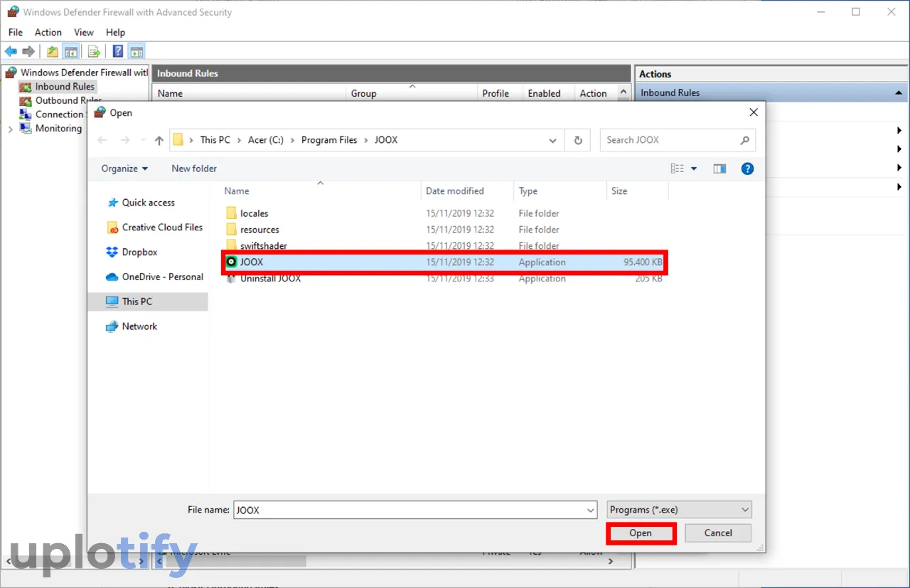Toggle the Show/Hide Console Tree icon
The height and width of the screenshot is (588, 910).
pos(71,51)
